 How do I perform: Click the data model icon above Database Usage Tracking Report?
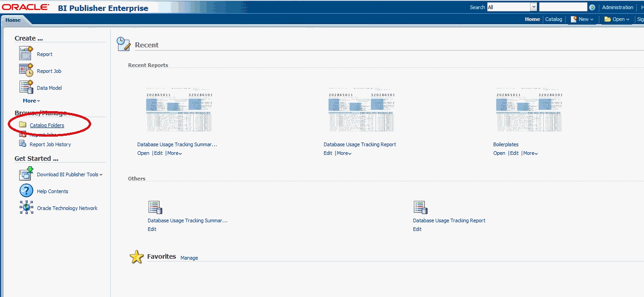point(421,207)
